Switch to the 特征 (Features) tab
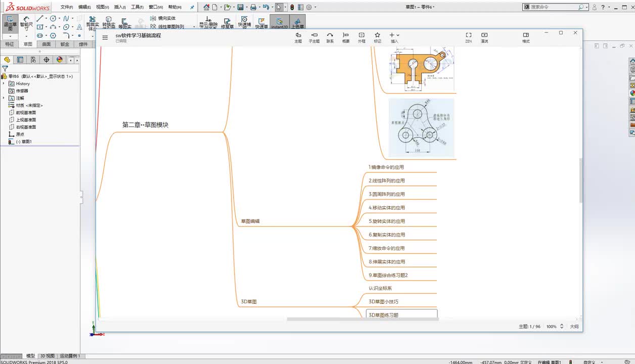 coord(10,44)
